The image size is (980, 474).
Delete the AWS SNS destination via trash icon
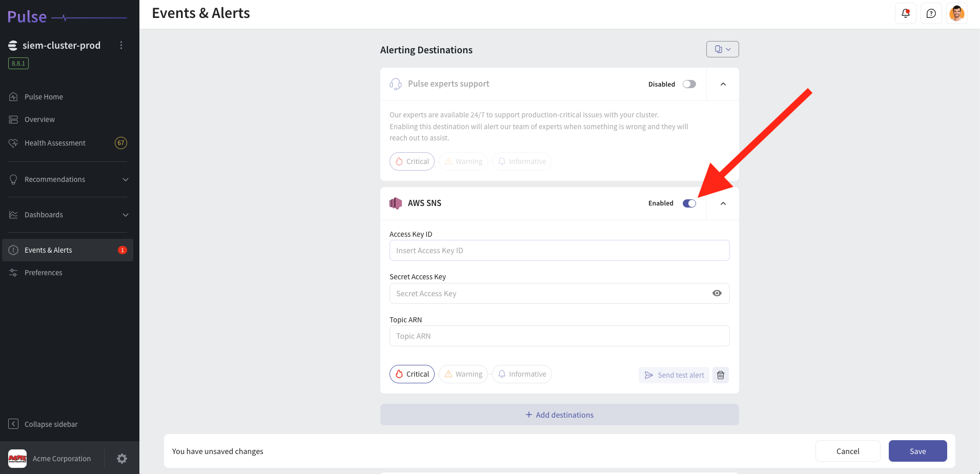coord(720,375)
